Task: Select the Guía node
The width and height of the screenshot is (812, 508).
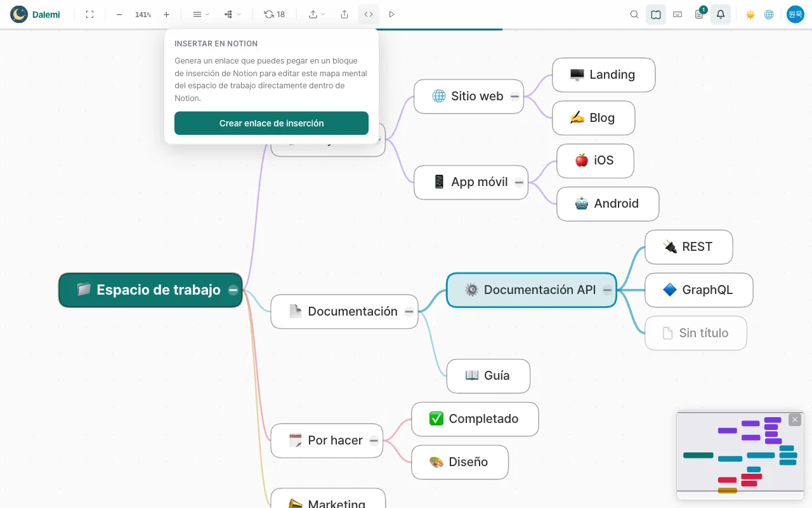Action: 488,376
